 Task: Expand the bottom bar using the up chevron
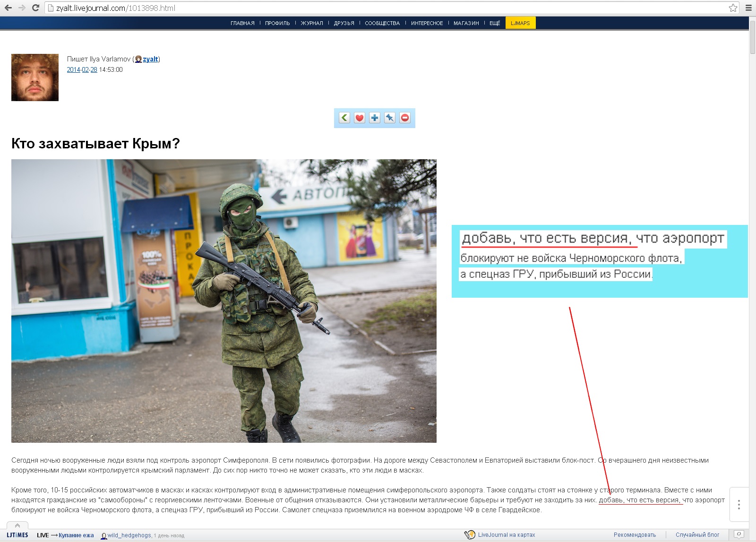(17, 525)
